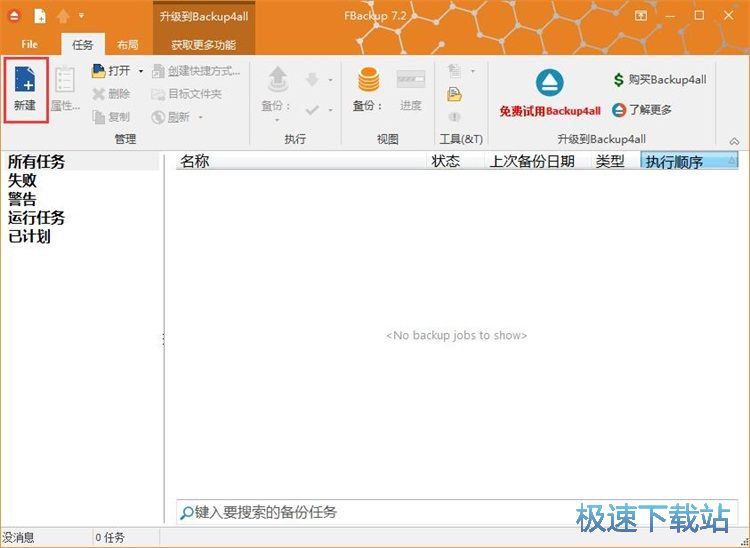Click the FBackup app logo in title bar
Image resolution: width=750 pixels, height=548 pixels.
14,16
